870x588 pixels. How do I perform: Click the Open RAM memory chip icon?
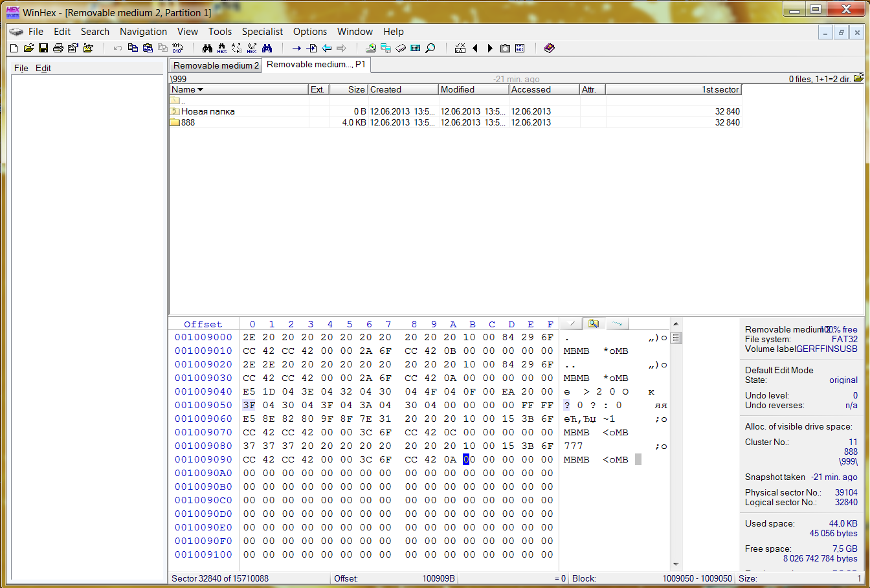pyautogui.click(x=401, y=48)
